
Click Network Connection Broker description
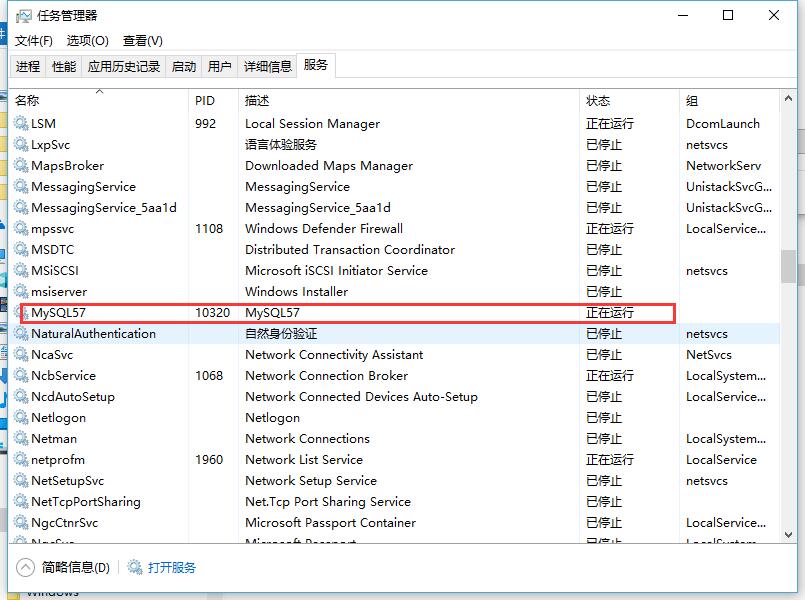327,376
